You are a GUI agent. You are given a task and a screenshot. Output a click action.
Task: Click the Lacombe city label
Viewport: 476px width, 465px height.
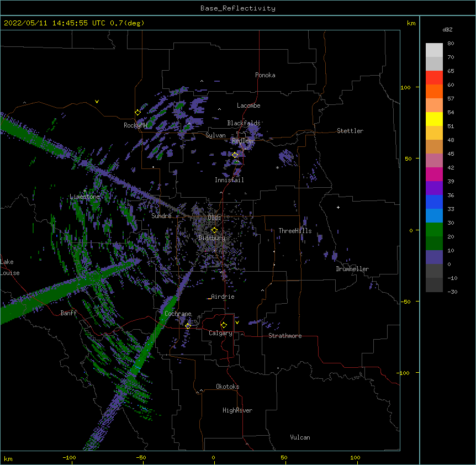tap(248, 105)
